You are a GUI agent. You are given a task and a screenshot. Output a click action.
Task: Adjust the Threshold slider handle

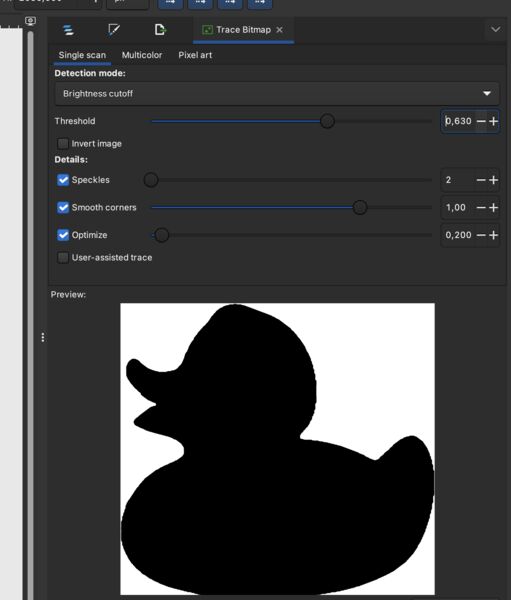(327, 121)
